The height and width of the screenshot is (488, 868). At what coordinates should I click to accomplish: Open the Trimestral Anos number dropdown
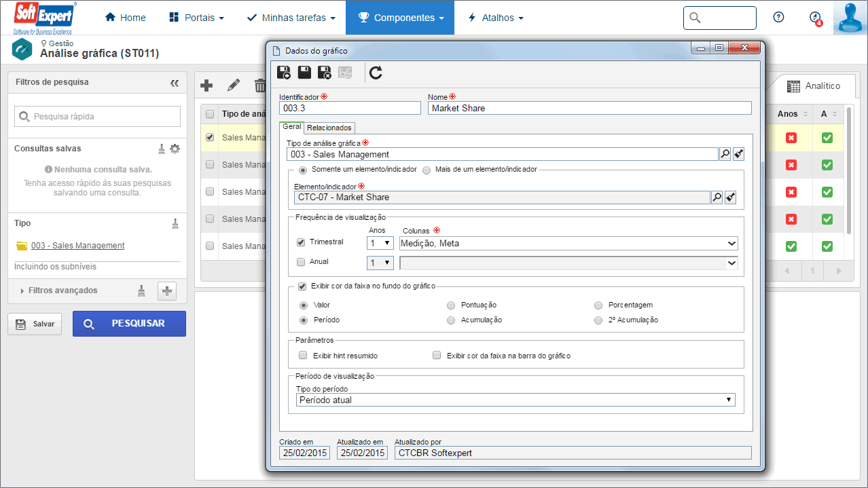(x=380, y=243)
